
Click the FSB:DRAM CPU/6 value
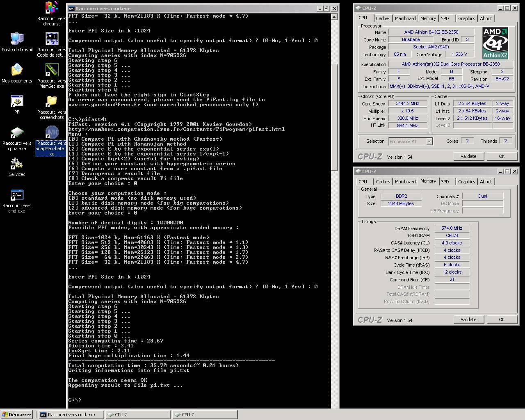pos(452,236)
